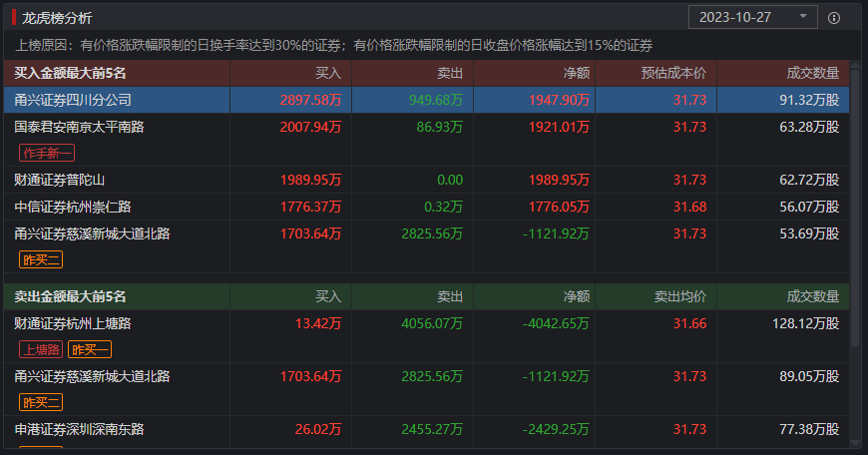Click 国泰君安南京太平南路 broker name
The height and width of the screenshot is (455, 868).
click(x=79, y=127)
